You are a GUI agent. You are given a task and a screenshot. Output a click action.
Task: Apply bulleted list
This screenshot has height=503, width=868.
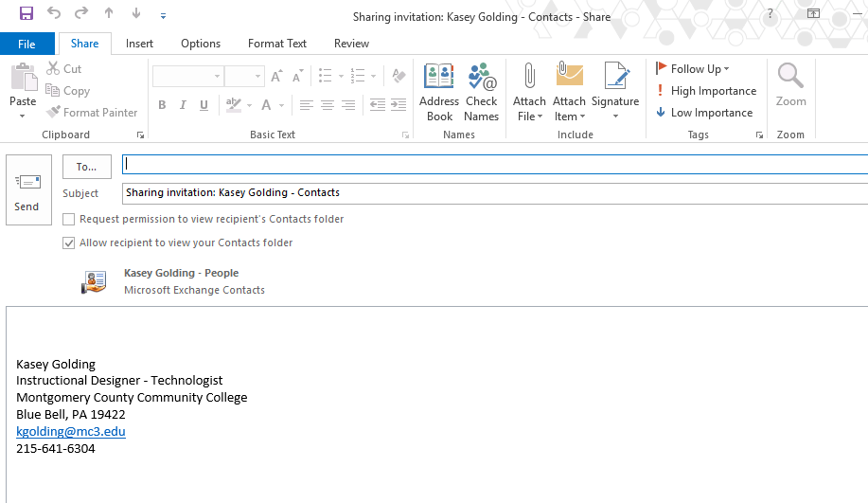(326, 76)
